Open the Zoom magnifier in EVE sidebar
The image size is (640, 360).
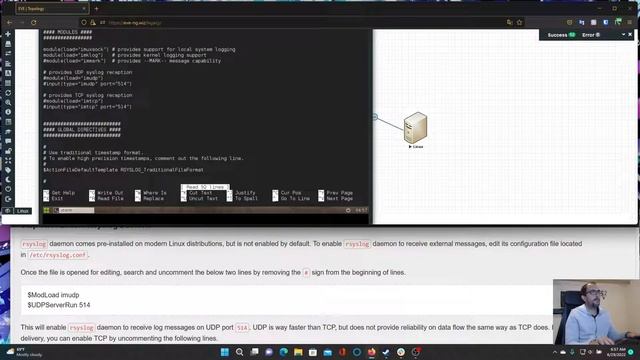(x=8, y=103)
